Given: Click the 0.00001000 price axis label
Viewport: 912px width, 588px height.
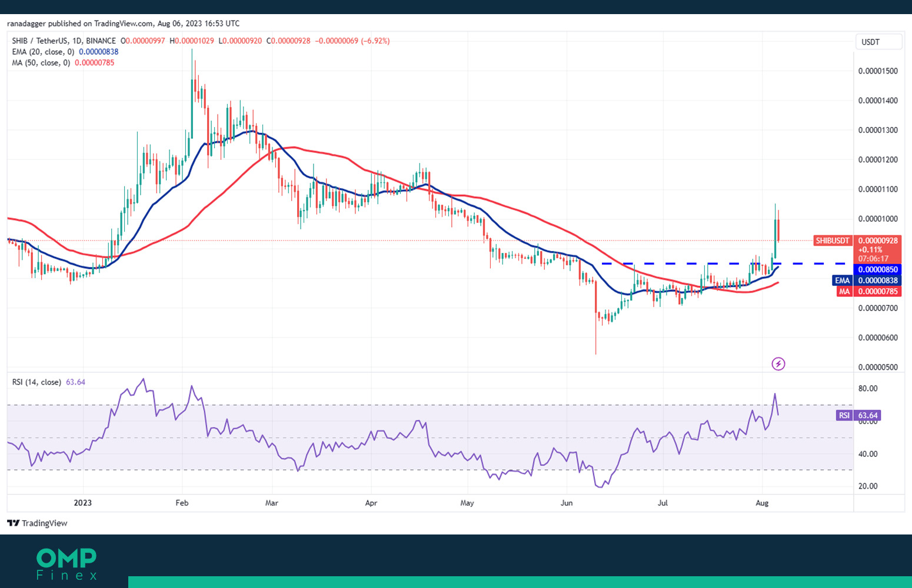Looking at the screenshot, I should (878, 219).
